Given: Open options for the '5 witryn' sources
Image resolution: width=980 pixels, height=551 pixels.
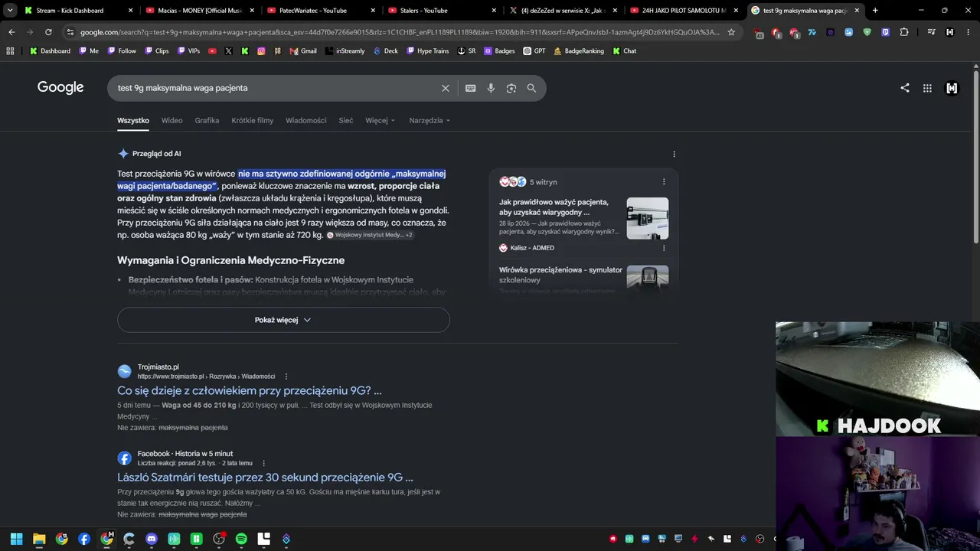Looking at the screenshot, I should (x=664, y=182).
